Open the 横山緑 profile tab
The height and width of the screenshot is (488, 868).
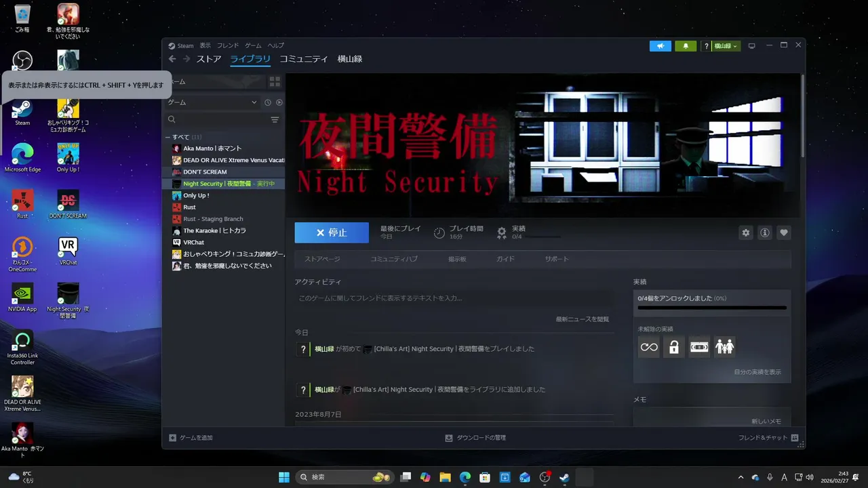pyautogui.click(x=350, y=59)
